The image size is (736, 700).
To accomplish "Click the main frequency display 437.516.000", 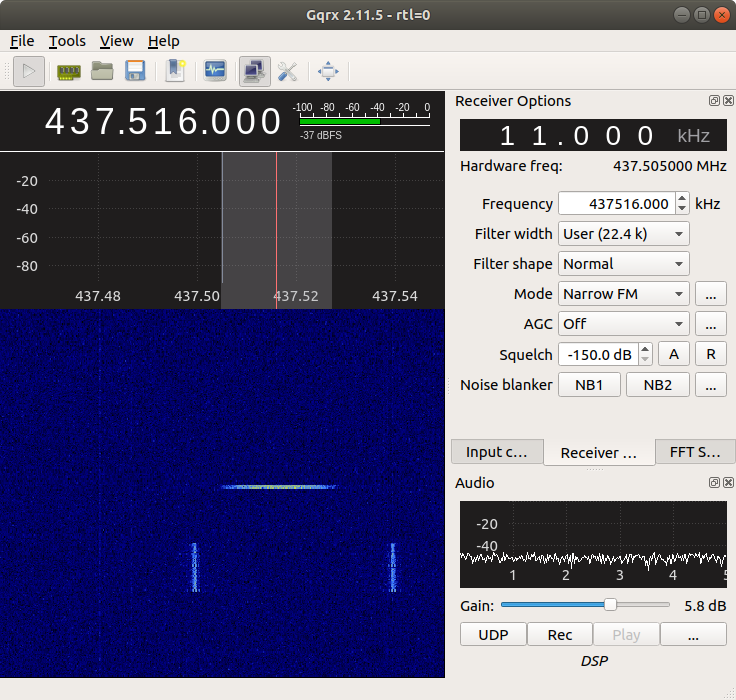I will coord(163,121).
